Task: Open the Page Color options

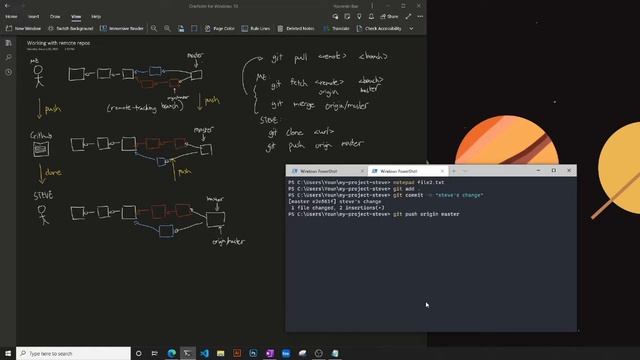Action: point(220,29)
